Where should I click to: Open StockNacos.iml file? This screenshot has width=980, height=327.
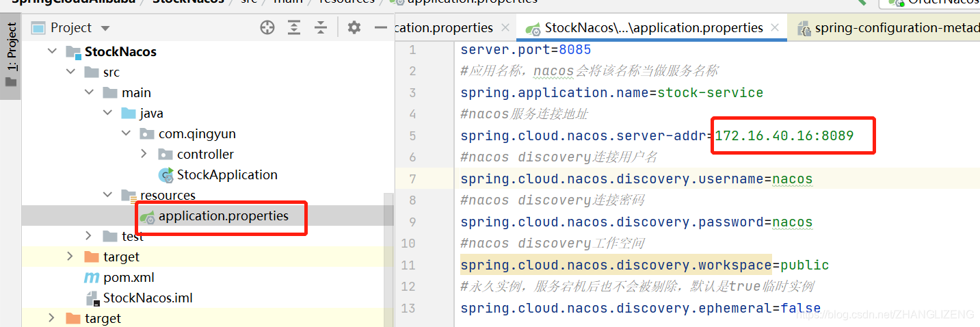pyautogui.click(x=148, y=298)
